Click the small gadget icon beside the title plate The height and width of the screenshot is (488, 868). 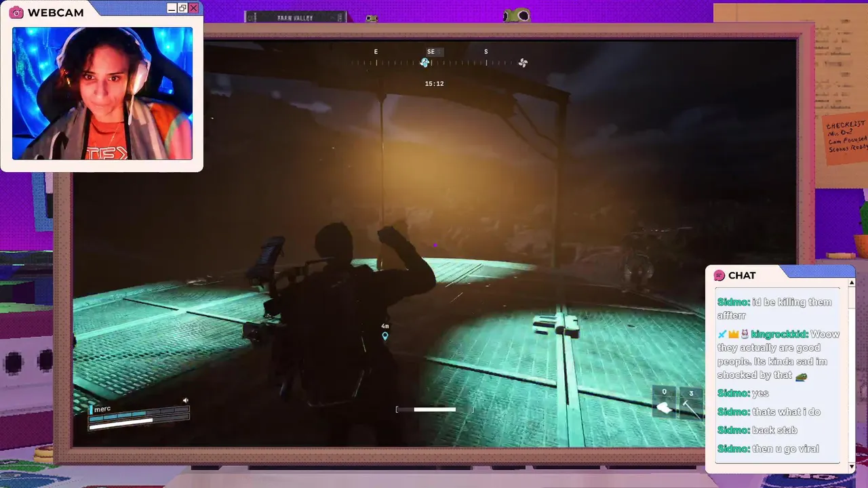coord(371,18)
